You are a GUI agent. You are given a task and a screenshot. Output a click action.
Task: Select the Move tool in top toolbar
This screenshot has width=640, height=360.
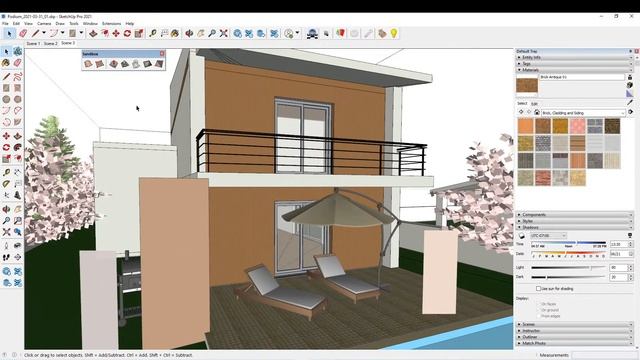[x=116, y=33]
